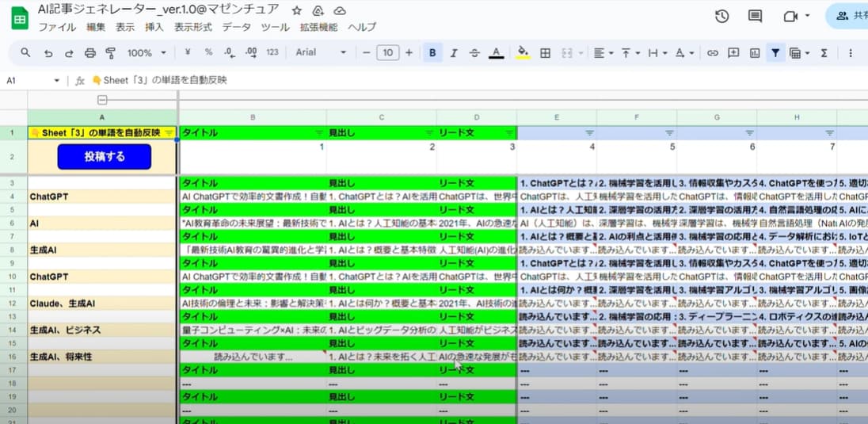Open the 編集 menu
The image size is (868, 424).
96,27
